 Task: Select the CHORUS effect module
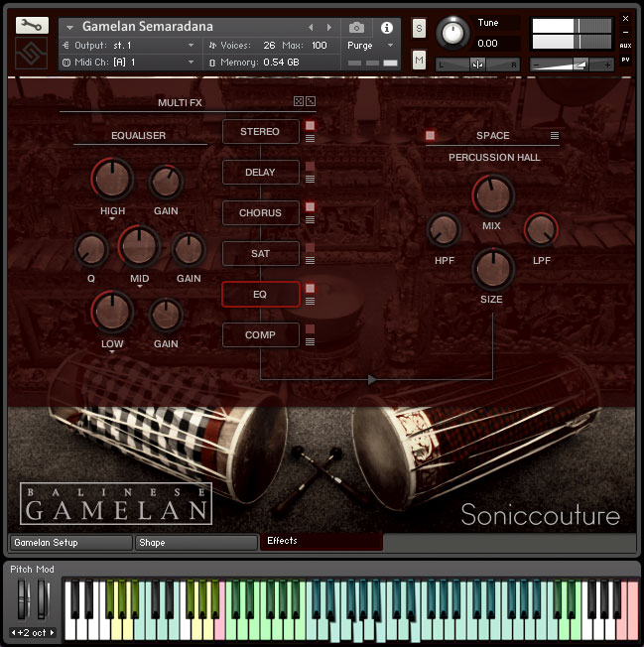[x=260, y=213]
